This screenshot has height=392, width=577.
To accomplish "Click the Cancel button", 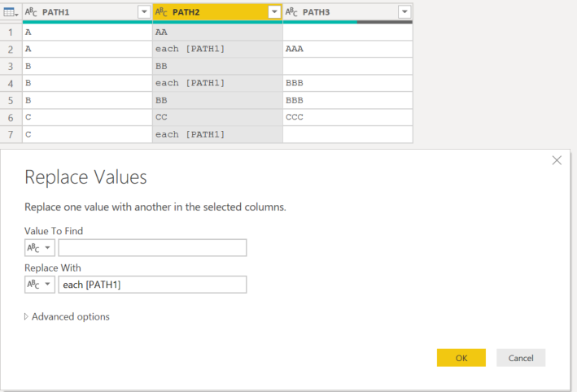I will click(521, 358).
